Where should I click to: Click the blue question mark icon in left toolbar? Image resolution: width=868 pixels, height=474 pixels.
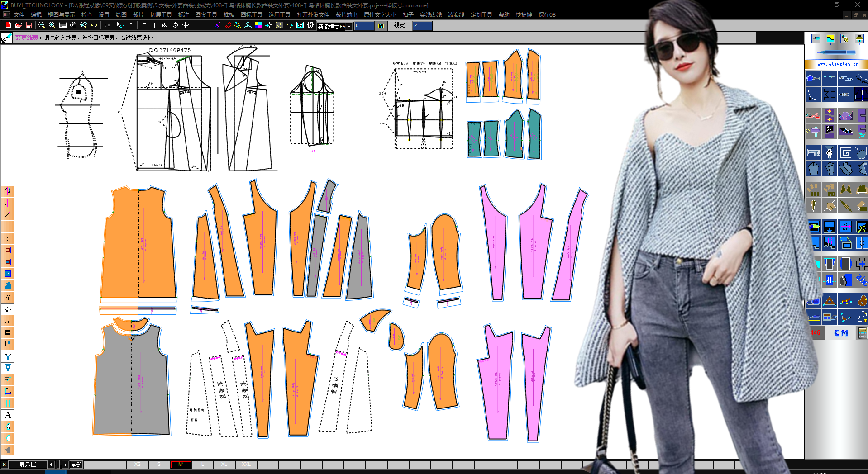[8, 274]
